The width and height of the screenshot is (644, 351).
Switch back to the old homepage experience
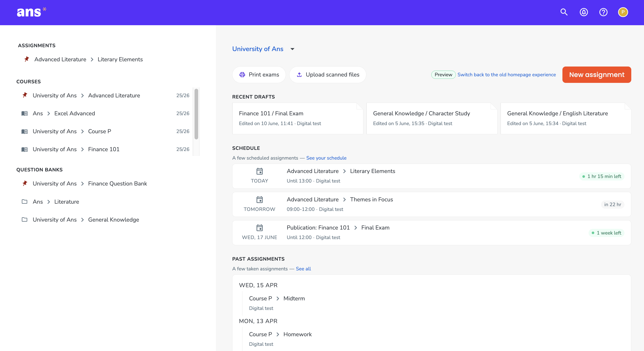507,75
